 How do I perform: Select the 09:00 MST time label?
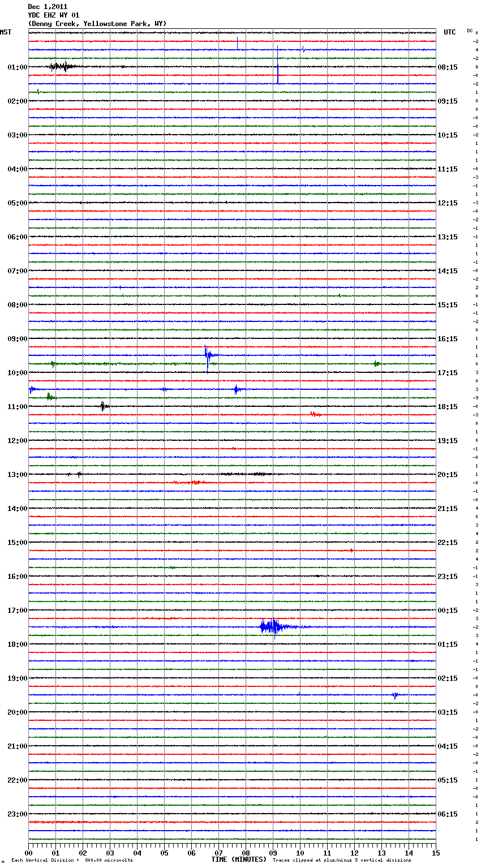18,339
